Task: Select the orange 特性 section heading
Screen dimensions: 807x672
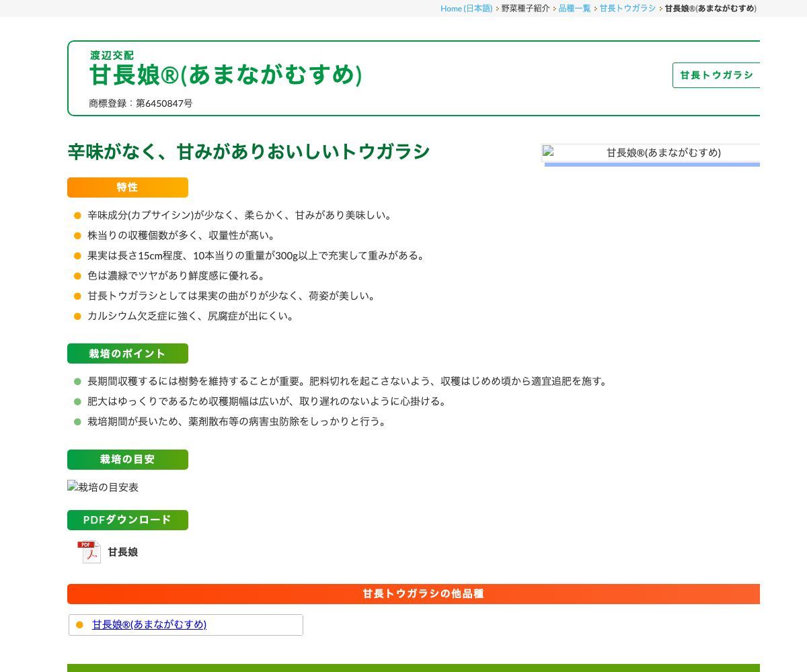Action: 128,187
